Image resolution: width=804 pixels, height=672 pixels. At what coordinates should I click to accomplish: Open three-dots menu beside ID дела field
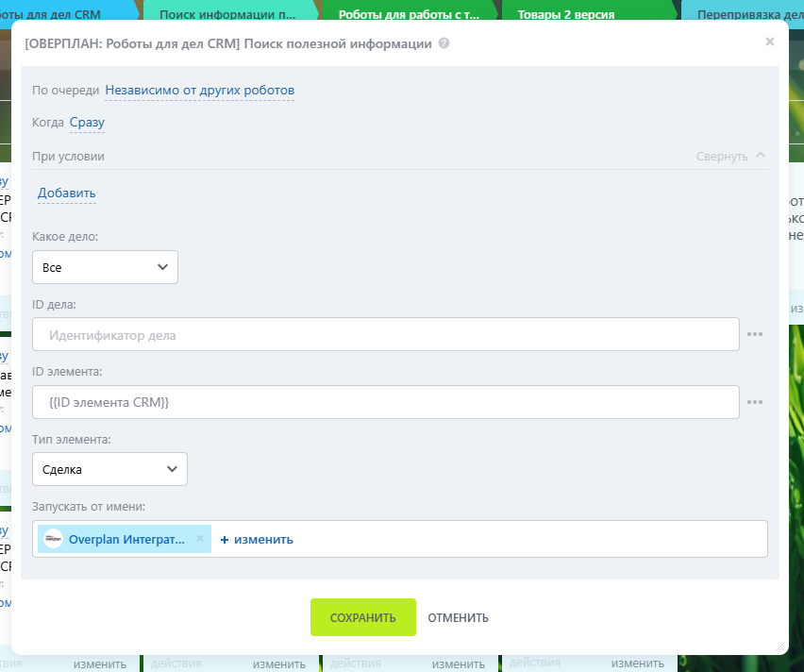[755, 334]
